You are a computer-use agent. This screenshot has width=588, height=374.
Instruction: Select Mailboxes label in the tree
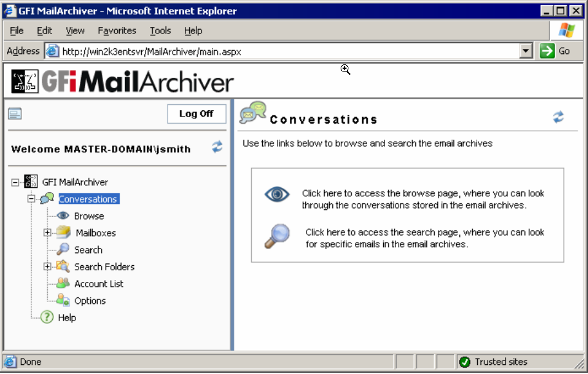95,233
